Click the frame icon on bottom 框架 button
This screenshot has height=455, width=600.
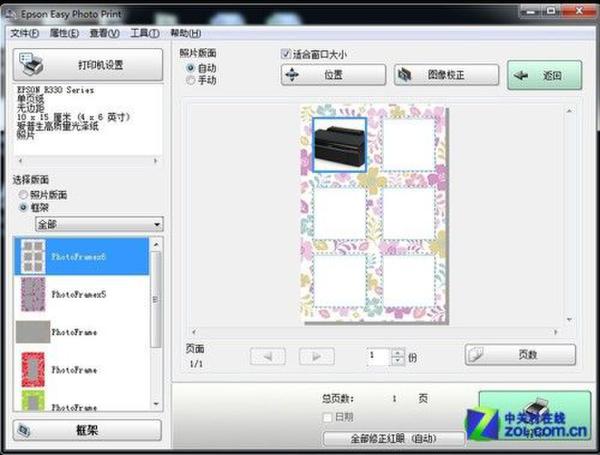[x=24, y=431]
